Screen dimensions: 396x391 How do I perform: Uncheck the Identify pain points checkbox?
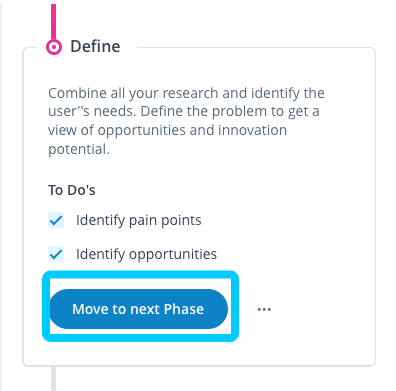(56, 220)
